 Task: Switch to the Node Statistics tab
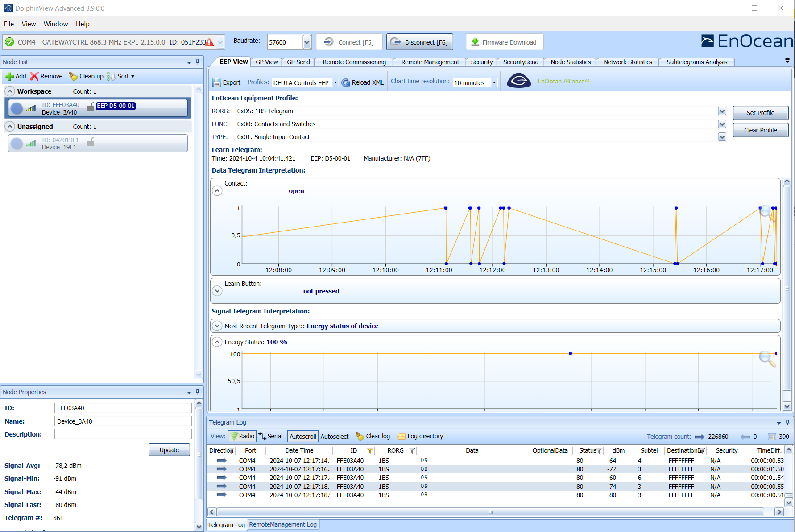(x=570, y=62)
